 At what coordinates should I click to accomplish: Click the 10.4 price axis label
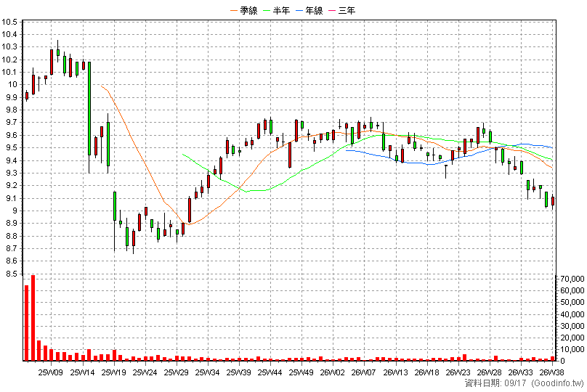click(x=9, y=34)
